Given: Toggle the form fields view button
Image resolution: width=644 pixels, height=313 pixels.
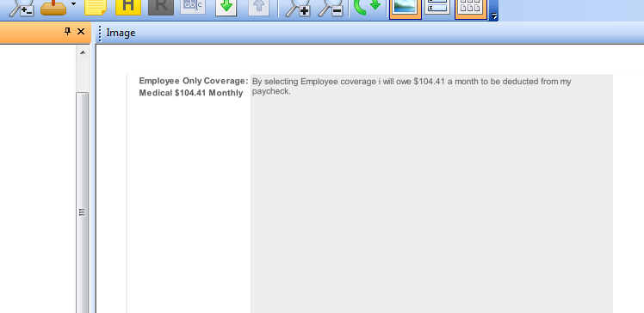Looking at the screenshot, I should [x=437, y=7].
